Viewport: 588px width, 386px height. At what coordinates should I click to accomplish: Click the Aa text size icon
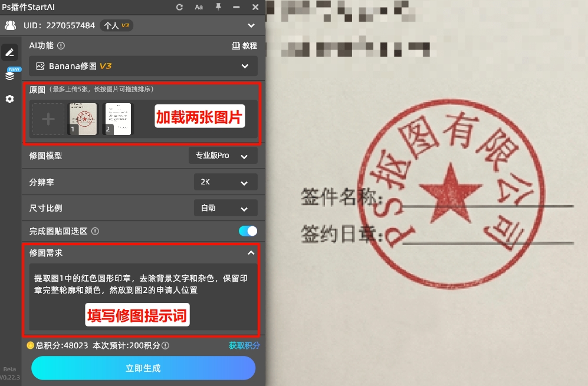pos(198,7)
